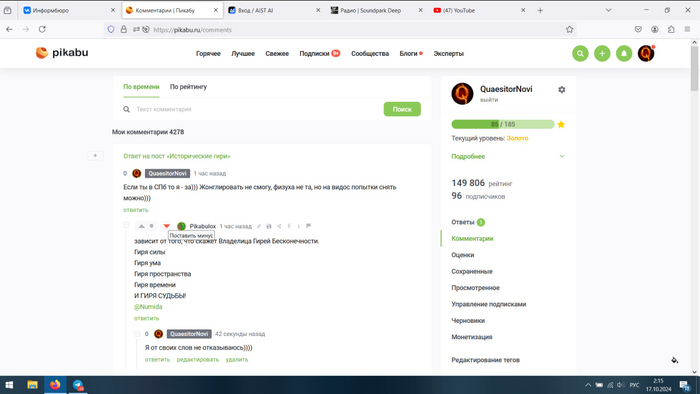
Task: Sort comments by По времени tab
Action: coord(141,87)
